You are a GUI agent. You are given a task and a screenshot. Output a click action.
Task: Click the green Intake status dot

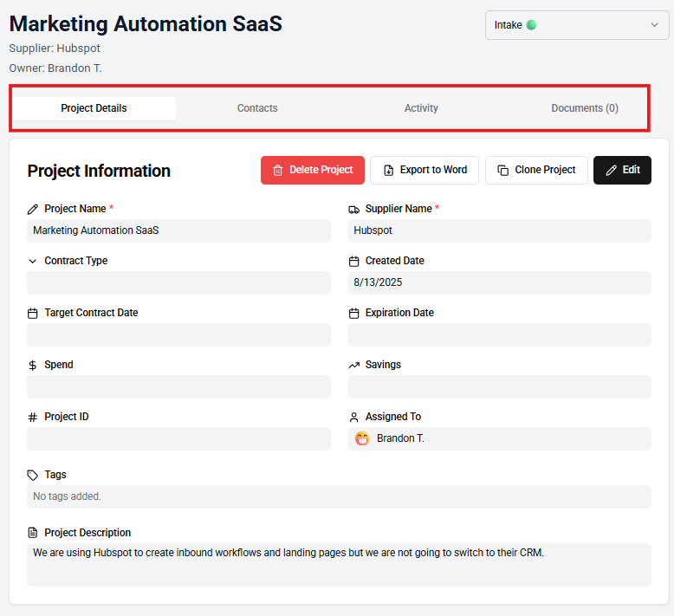click(531, 25)
